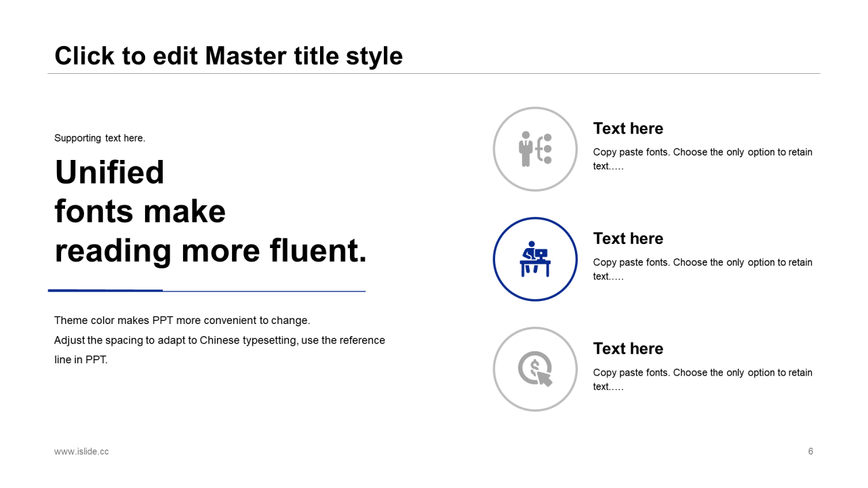Select the blue circle outline

(535, 259)
